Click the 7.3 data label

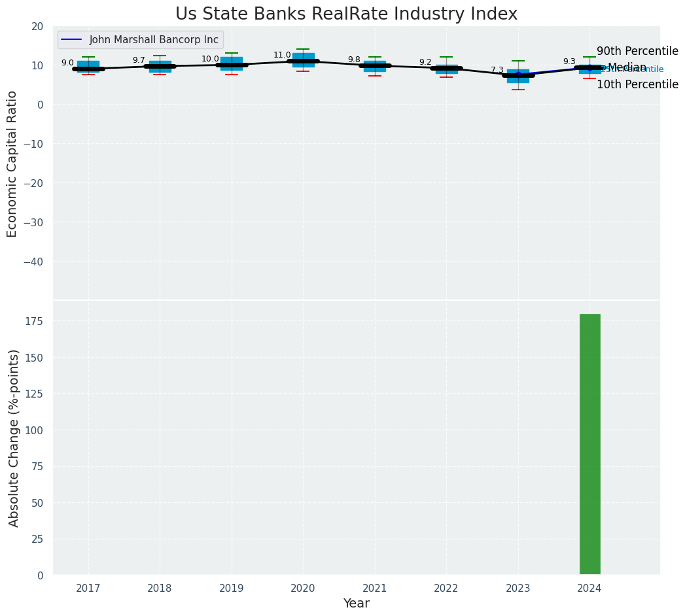coord(497,70)
